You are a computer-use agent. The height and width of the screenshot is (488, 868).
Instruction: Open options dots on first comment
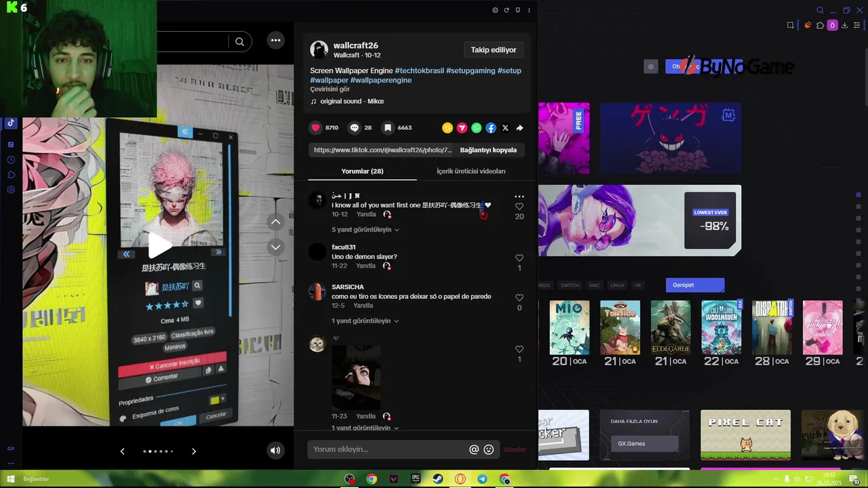click(519, 197)
